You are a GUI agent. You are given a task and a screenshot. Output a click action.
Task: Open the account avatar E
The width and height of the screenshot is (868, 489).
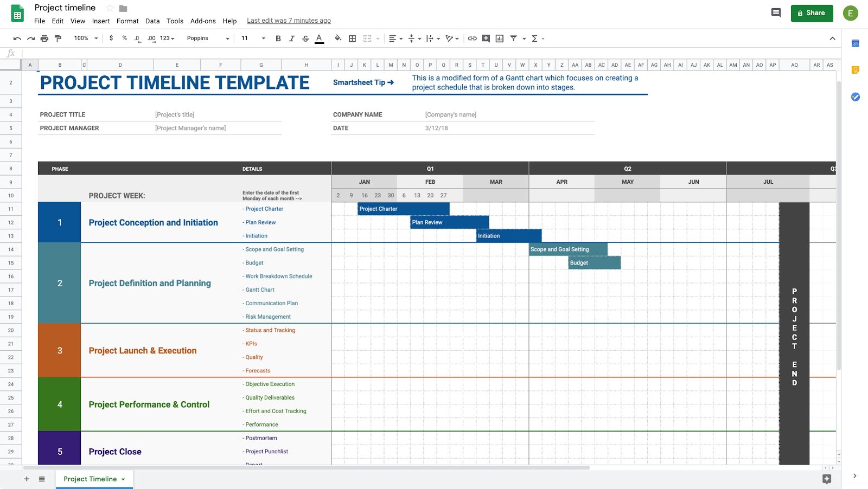pyautogui.click(x=850, y=13)
